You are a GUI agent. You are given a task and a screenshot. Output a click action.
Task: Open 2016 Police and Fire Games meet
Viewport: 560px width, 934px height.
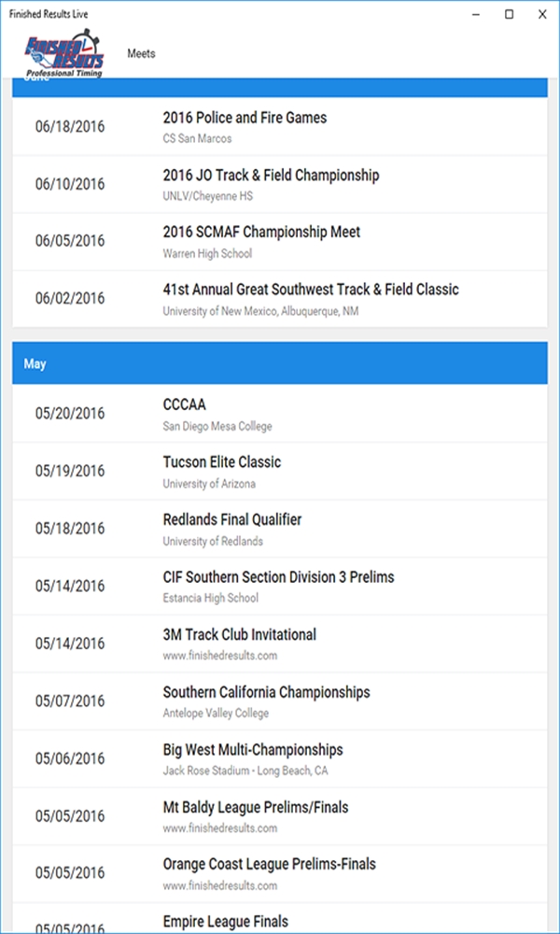pos(245,119)
